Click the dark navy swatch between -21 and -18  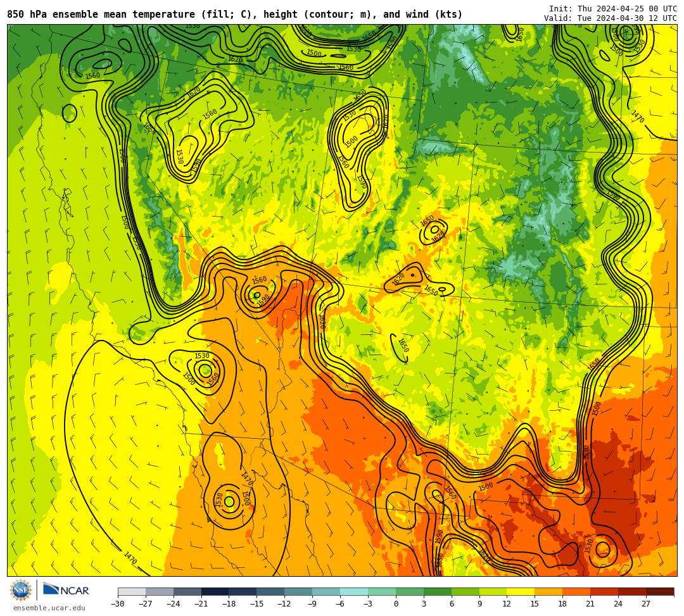[x=215, y=591]
